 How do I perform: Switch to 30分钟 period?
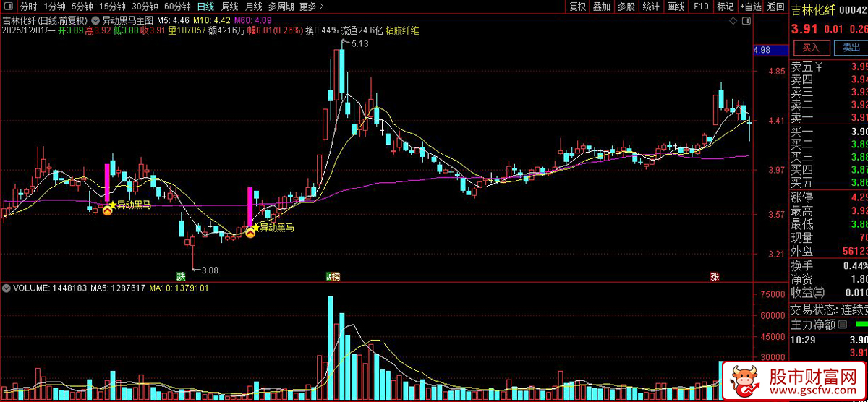[x=145, y=7]
